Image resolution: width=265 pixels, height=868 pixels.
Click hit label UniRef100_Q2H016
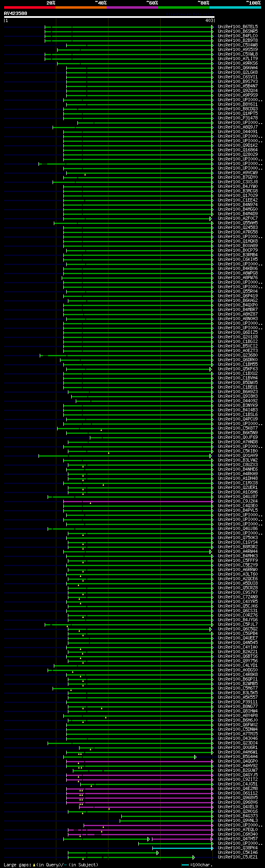238,811
